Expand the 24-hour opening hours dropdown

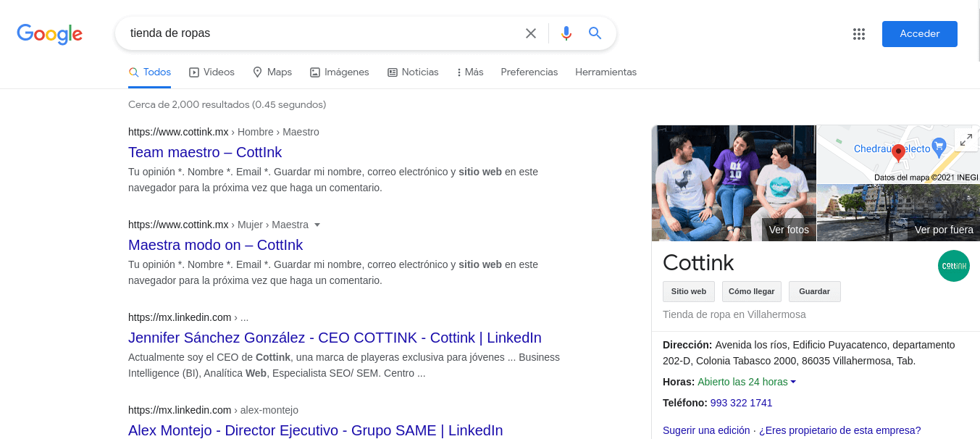[793, 382]
